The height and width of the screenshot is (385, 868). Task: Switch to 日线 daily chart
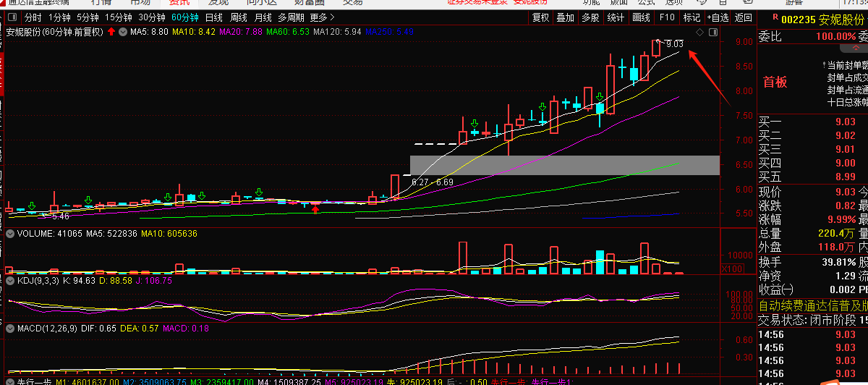click(214, 17)
